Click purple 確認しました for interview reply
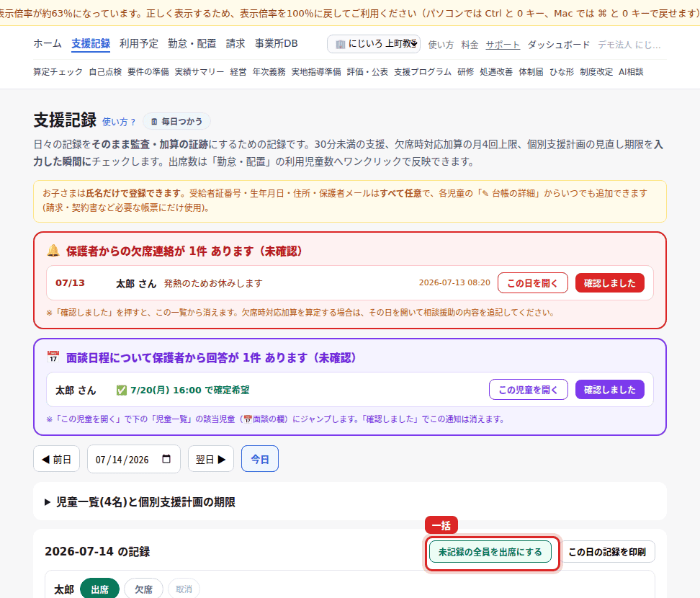 click(x=610, y=390)
